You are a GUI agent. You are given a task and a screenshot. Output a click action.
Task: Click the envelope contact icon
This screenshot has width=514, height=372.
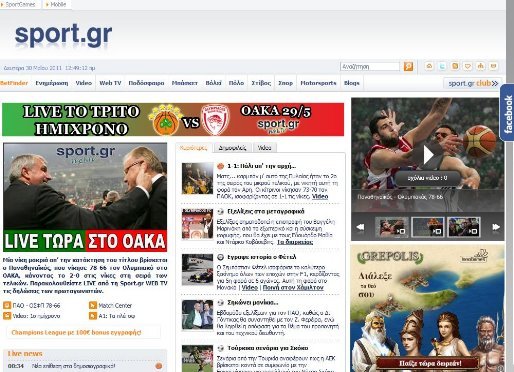(493, 66)
